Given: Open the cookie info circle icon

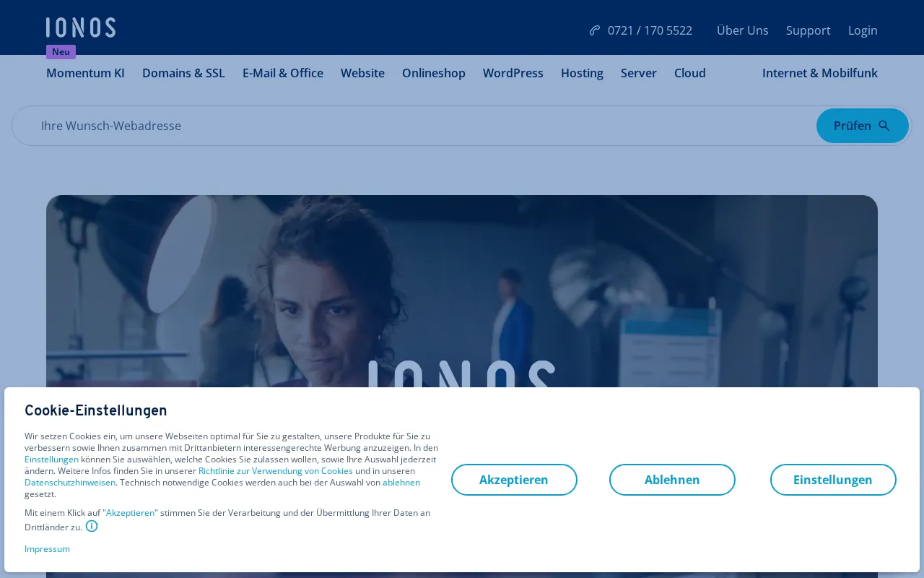Looking at the screenshot, I should [92, 526].
